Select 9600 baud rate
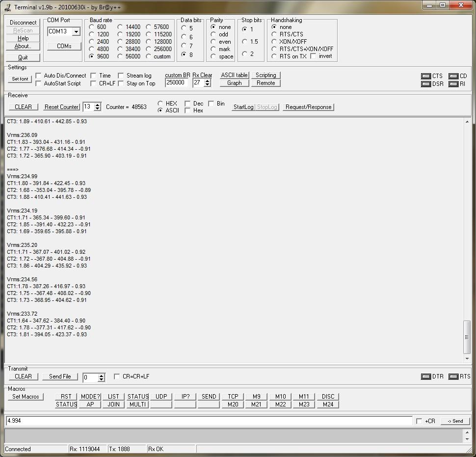 click(x=91, y=56)
